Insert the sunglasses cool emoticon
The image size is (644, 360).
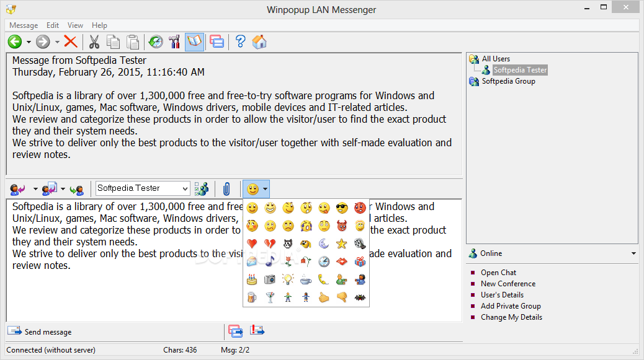[342, 208]
